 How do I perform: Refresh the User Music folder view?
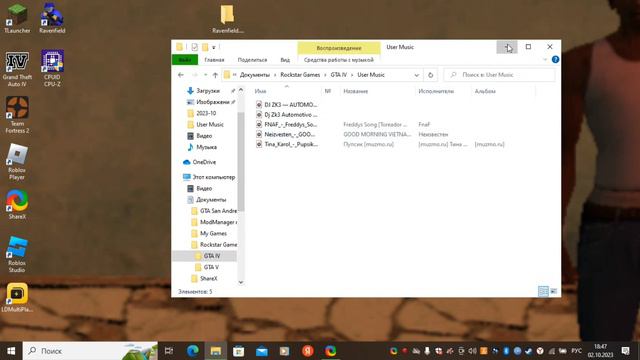430,75
